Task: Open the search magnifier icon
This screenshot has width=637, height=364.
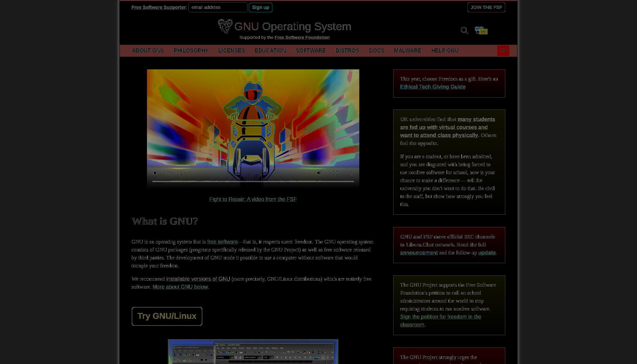Action: pyautogui.click(x=464, y=31)
